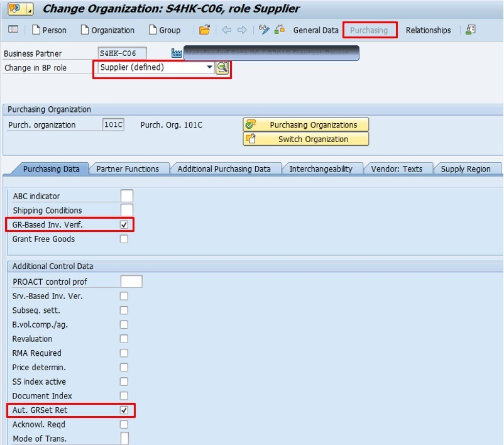This screenshot has height=445, width=504.
Task: Create a new Organization business partner
Action: (107, 30)
